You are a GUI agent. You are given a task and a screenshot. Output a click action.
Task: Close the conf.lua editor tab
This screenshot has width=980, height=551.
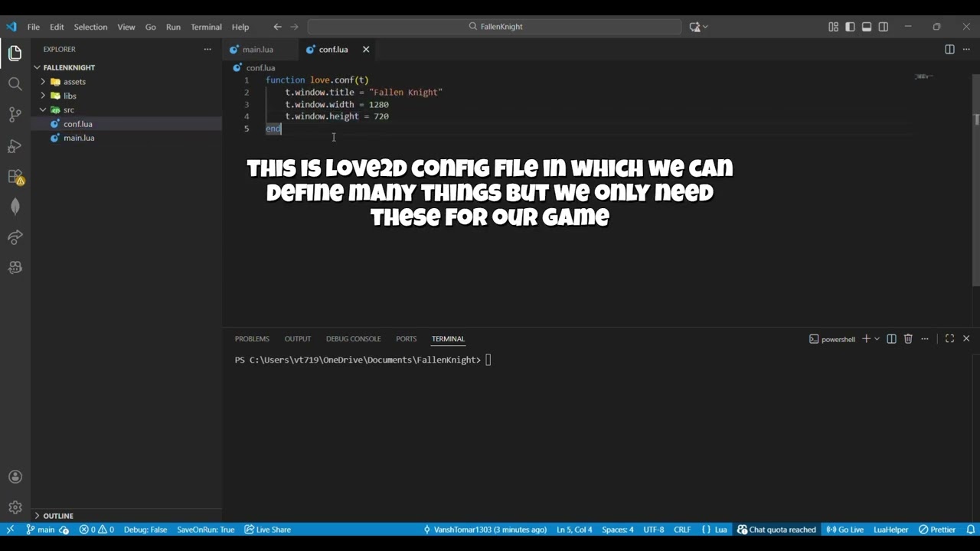(x=366, y=49)
